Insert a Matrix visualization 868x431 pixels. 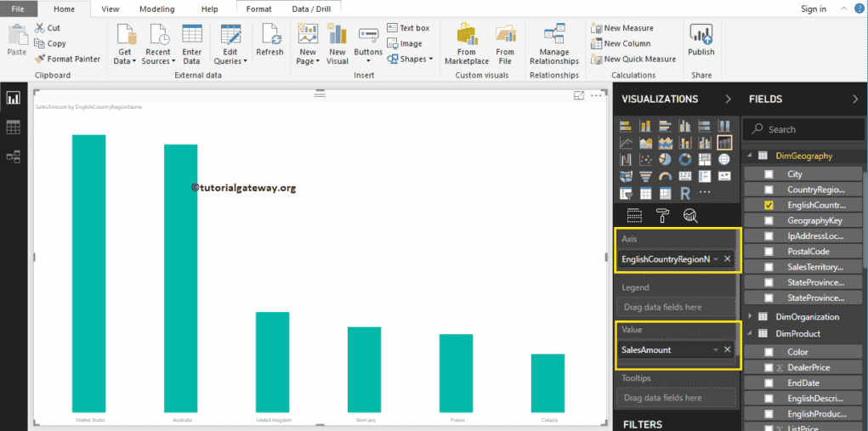665,194
